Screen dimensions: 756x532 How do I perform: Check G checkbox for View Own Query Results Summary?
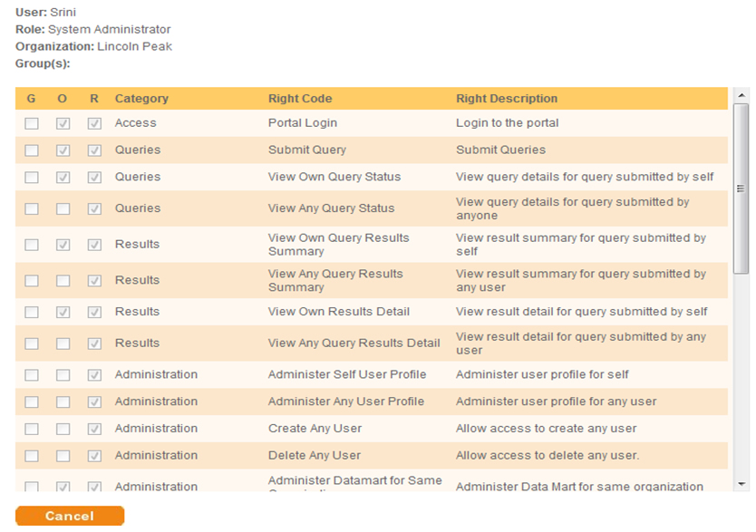coord(32,245)
